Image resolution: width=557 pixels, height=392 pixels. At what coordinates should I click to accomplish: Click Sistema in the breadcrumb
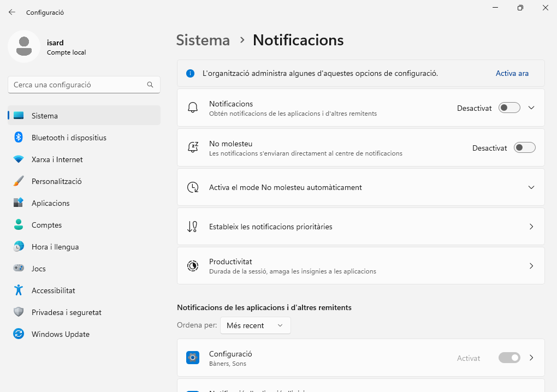click(x=203, y=40)
